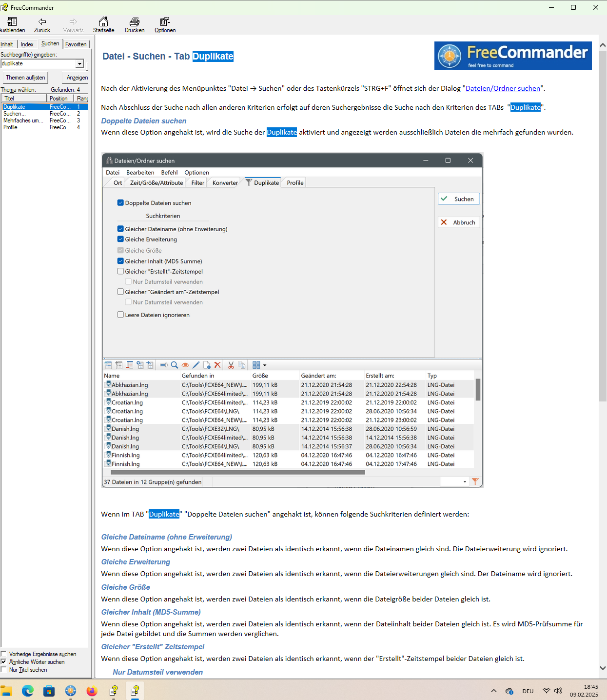Open the Startseite home page
The width and height of the screenshot is (607, 700).
click(x=103, y=25)
